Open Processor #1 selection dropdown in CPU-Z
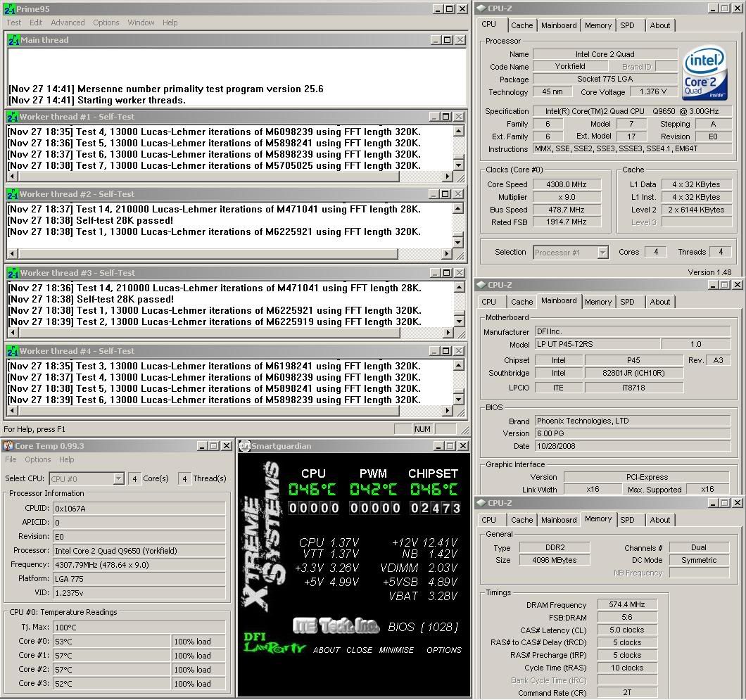 point(602,252)
